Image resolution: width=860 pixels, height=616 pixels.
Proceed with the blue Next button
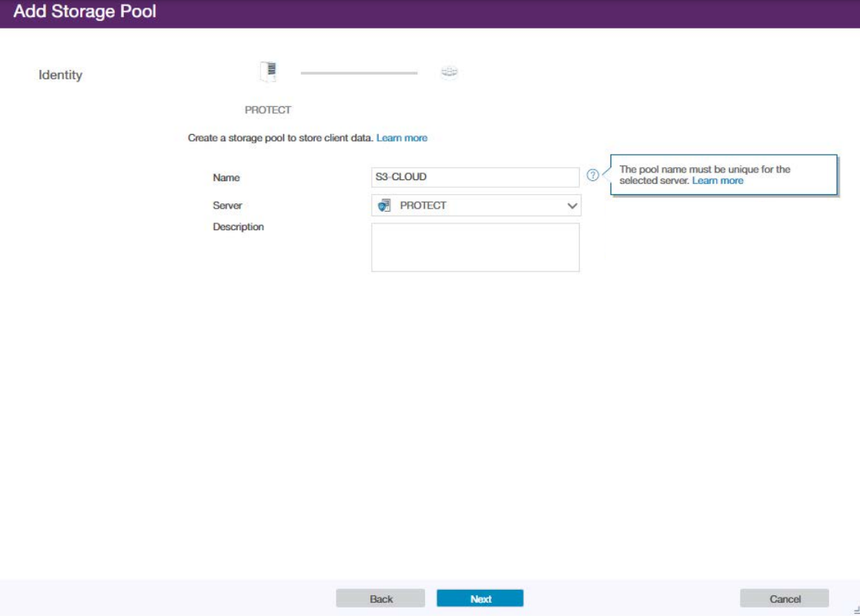click(480, 598)
